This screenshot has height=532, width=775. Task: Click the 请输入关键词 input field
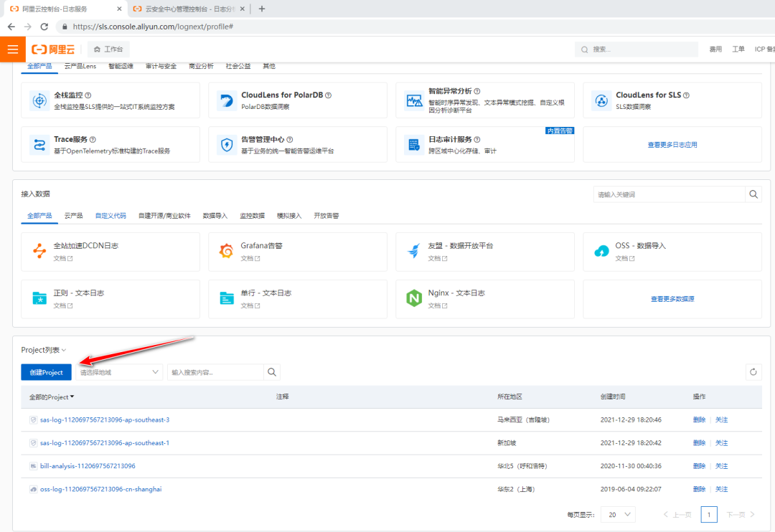(x=670, y=194)
